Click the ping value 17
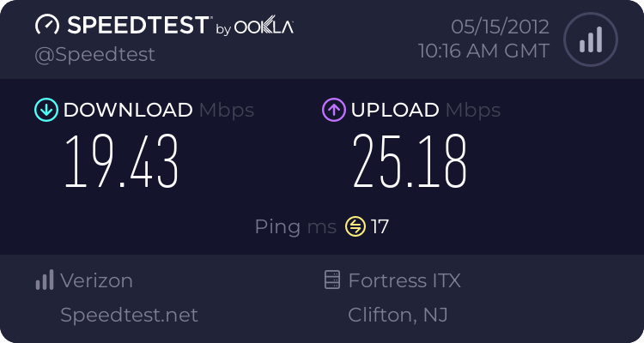This screenshot has height=343, width=644. (x=380, y=227)
